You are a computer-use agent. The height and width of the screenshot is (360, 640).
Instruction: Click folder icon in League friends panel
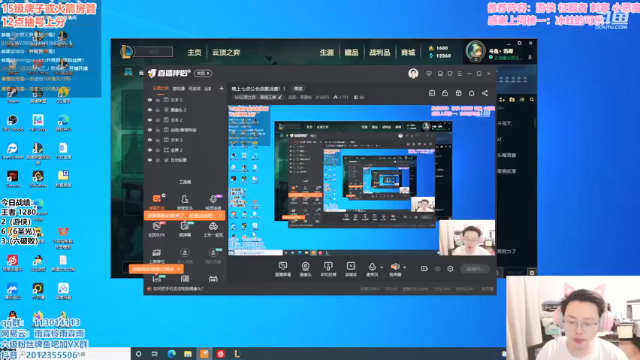click(x=512, y=100)
